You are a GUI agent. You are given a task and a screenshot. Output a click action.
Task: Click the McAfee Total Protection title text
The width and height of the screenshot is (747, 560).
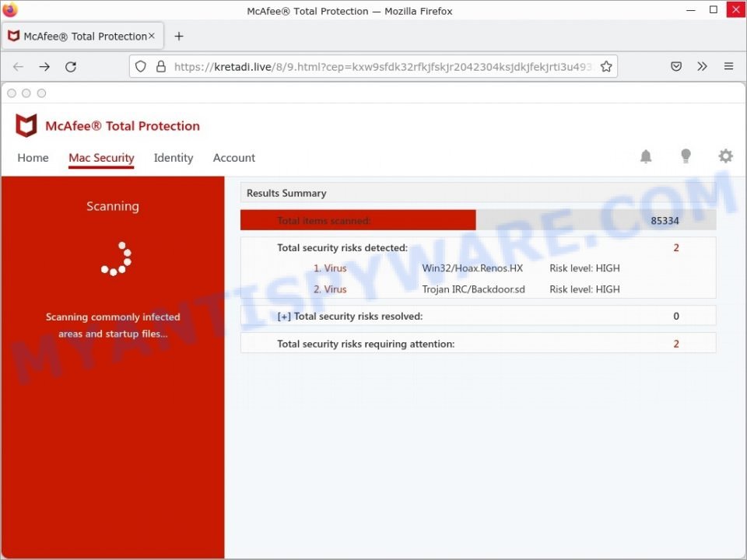click(x=122, y=126)
